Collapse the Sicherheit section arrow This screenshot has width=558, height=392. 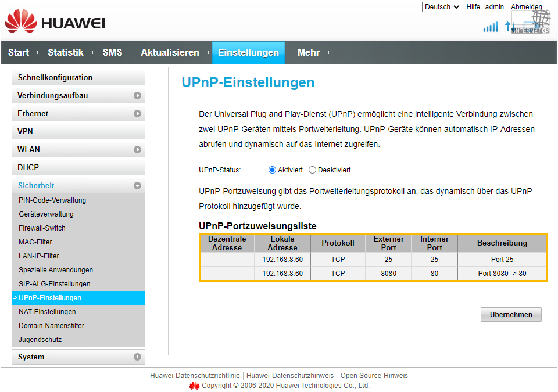(137, 186)
